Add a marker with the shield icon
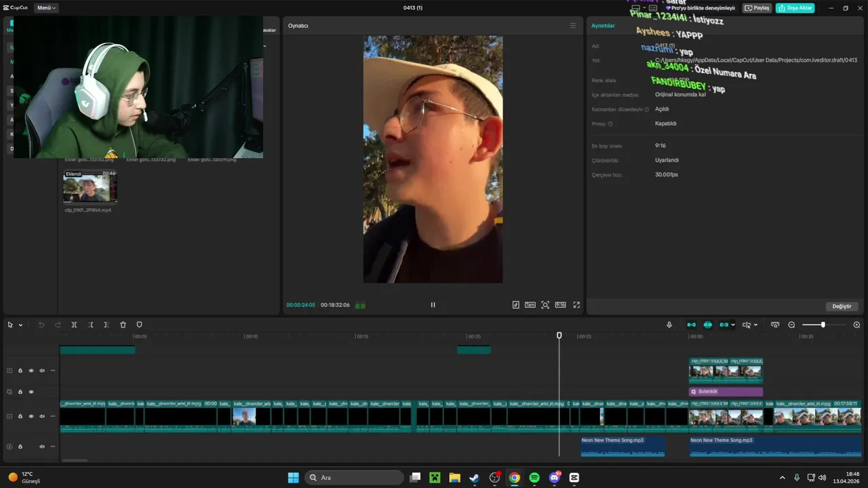Viewport: 868px width, 488px height. [139, 325]
